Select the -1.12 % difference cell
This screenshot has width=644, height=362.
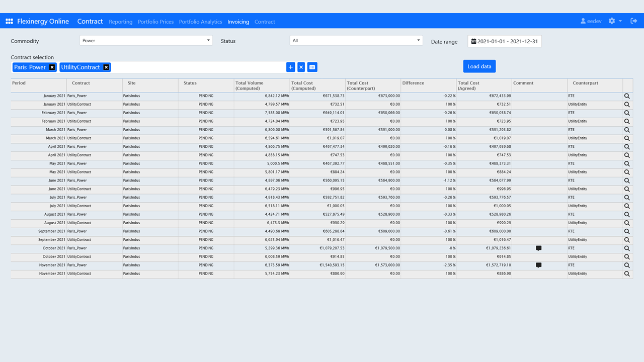[429, 180]
